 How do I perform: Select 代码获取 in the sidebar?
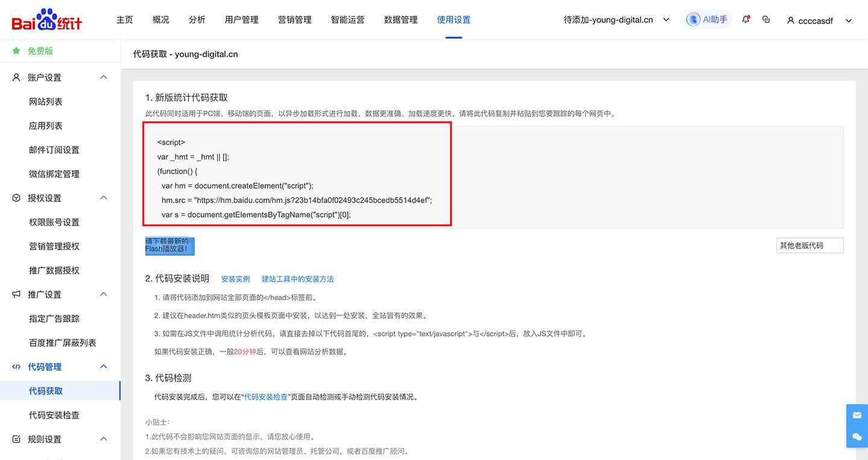click(60, 391)
